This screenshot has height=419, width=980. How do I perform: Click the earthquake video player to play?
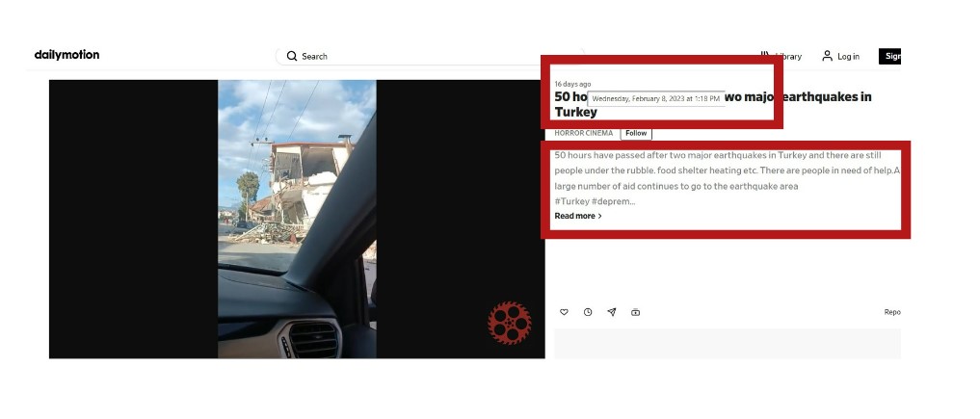point(297,220)
